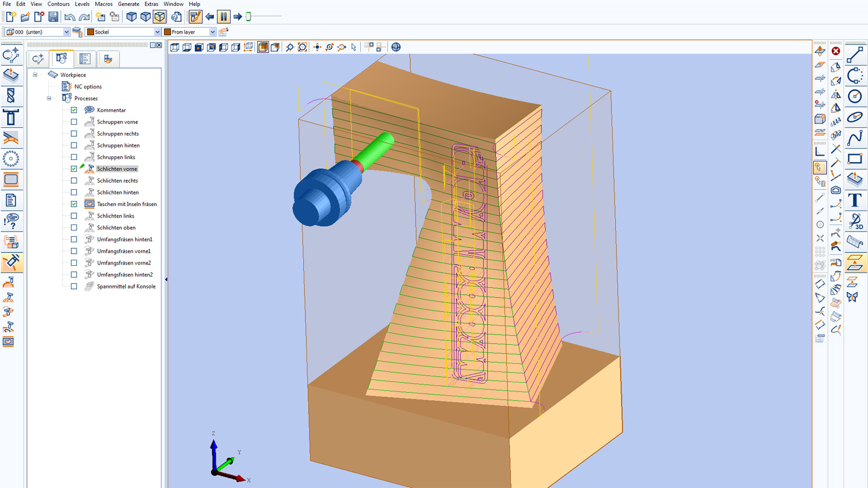Viewport: 868px width, 488px height.
Task: Click the brown Sockel layer color swatch
Action: click(91, 32)
